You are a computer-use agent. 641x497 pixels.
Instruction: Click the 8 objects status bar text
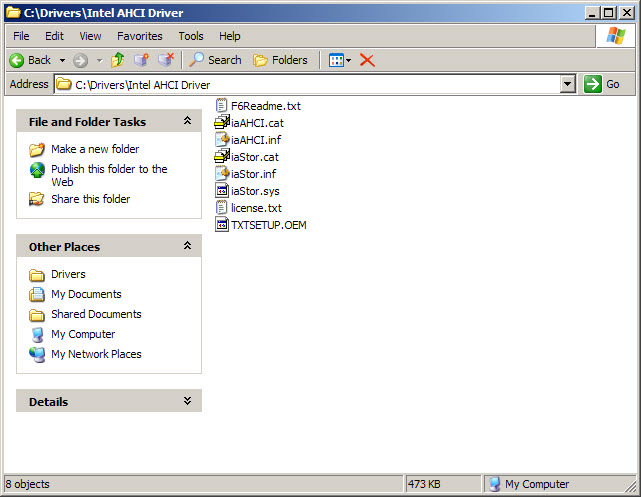27,484
